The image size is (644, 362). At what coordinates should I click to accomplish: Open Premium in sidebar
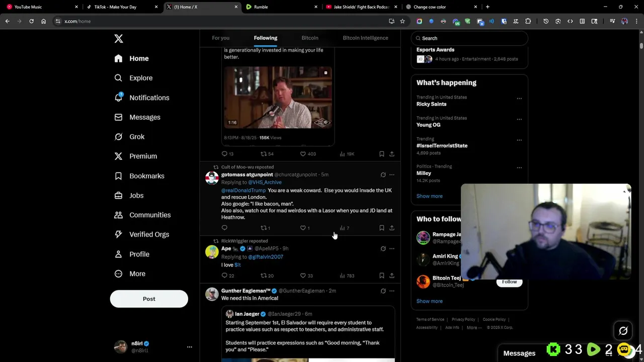[135, 156]
